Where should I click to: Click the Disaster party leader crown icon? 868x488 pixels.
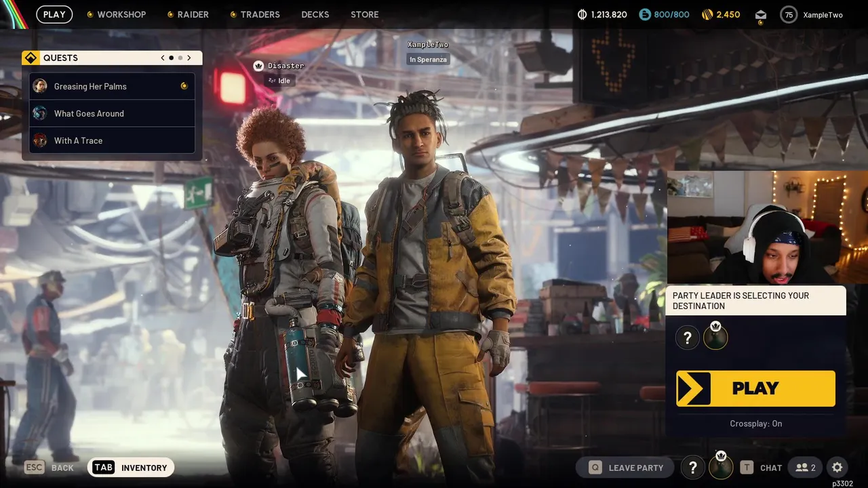point(258,66)
